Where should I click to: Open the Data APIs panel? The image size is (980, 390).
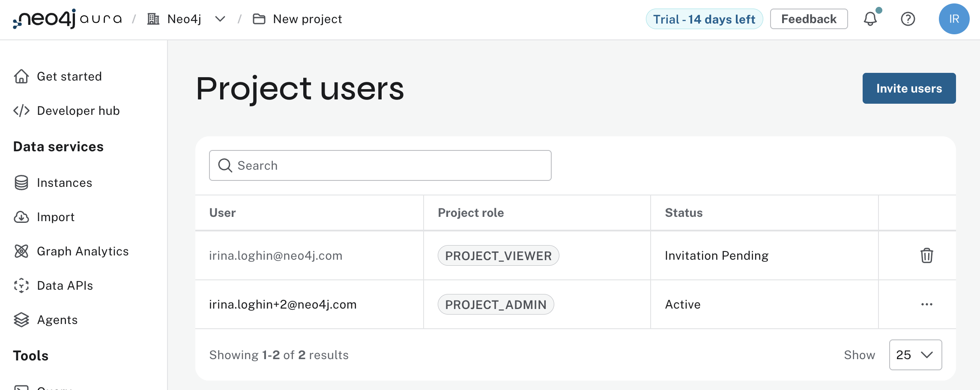tap(65, 285)
